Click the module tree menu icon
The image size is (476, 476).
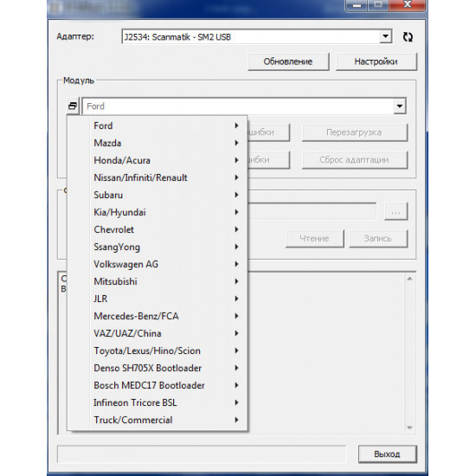[x=73, y=106]
